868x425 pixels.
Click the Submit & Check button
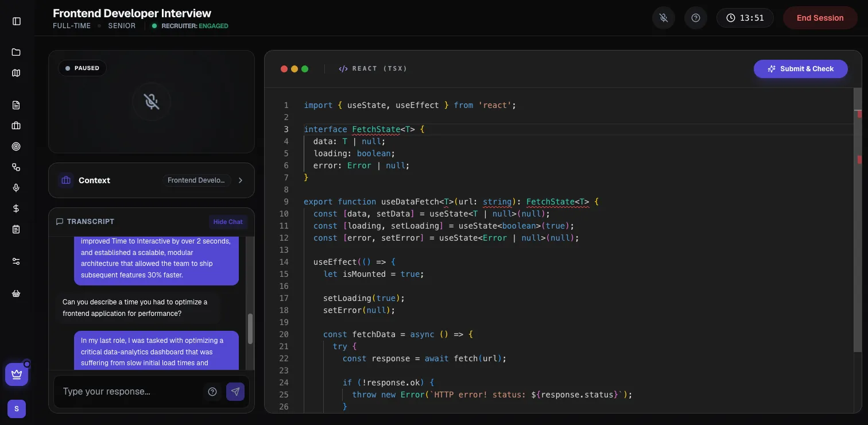click(801, 69)
